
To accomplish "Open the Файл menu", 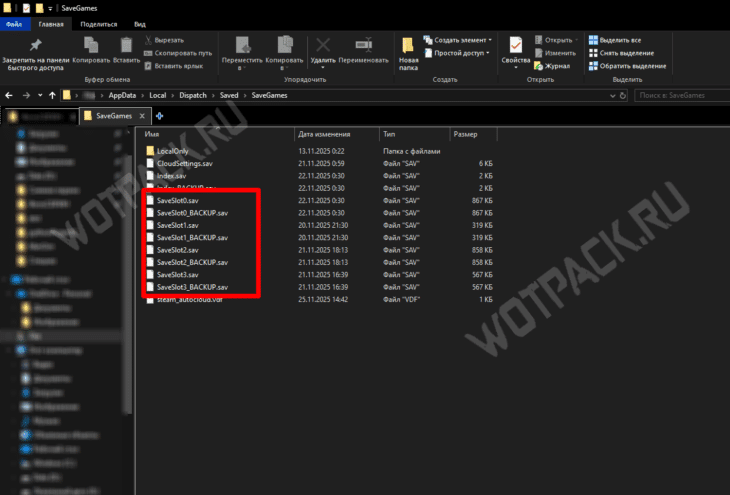I will coord(15,23).
